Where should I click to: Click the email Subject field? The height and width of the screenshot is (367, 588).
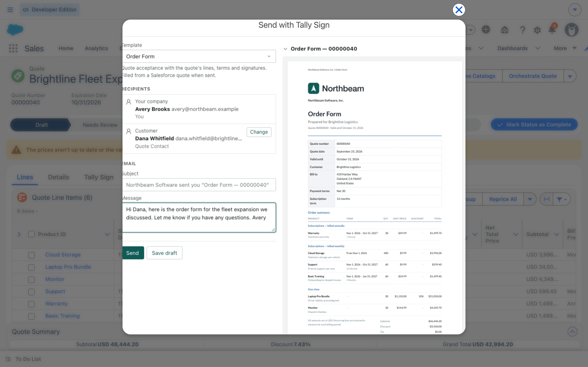199,185
